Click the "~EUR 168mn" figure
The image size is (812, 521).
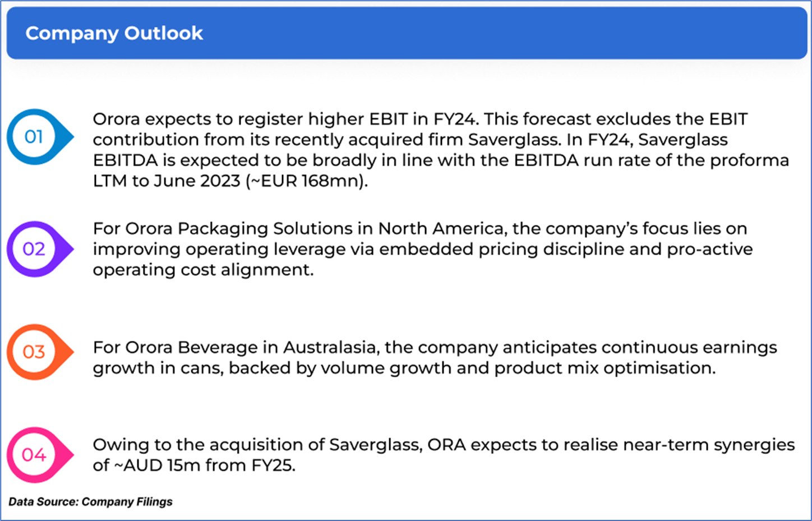coord(306,181)
